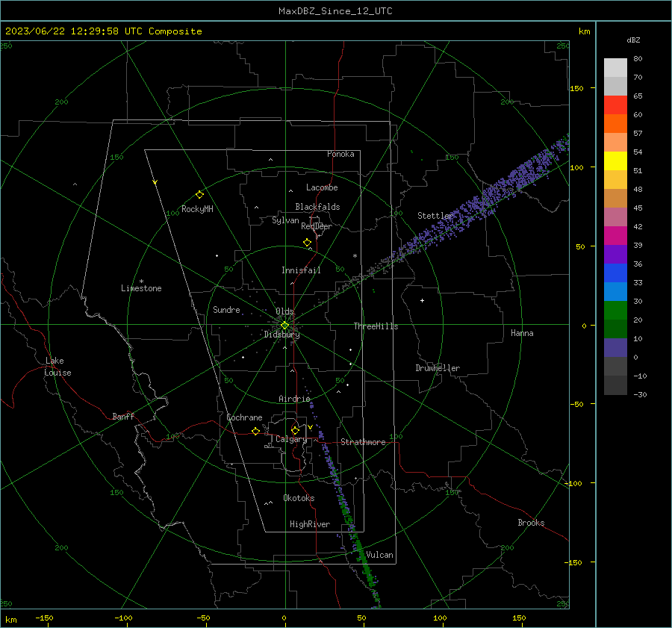The height and width of the screenshot is (628, 672).
Task: Click the Brooks label
Action: click(x=531, y=523)
